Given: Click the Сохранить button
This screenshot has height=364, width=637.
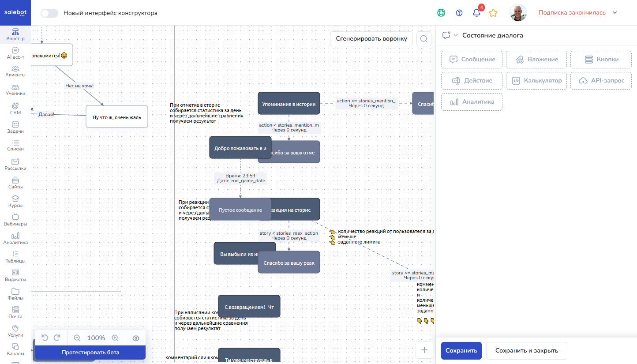Looking at the screenshot, I should coord(461,351).
